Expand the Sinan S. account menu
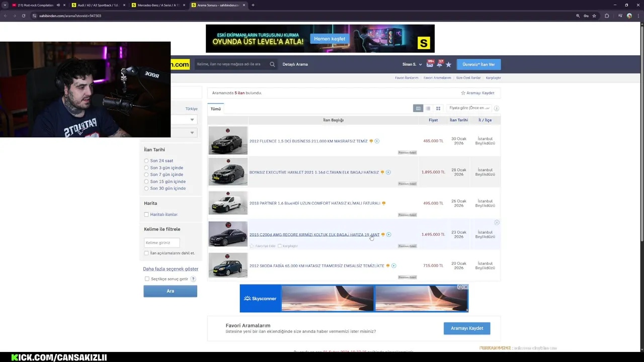 click(412, 64)
